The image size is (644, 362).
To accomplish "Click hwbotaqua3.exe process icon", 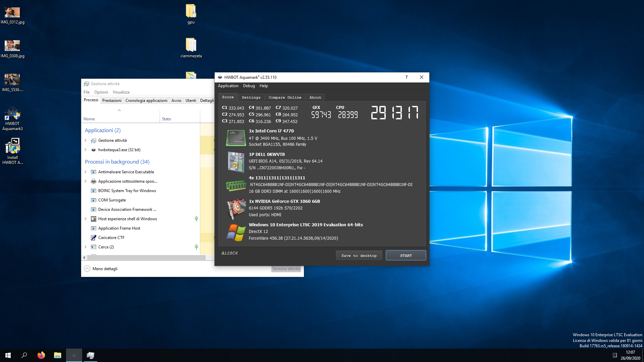I will (x=94, y=150).
